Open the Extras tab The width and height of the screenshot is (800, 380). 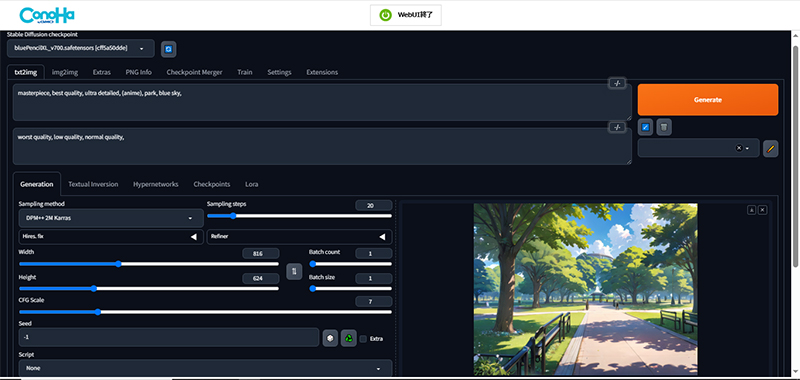coord(102,72)
